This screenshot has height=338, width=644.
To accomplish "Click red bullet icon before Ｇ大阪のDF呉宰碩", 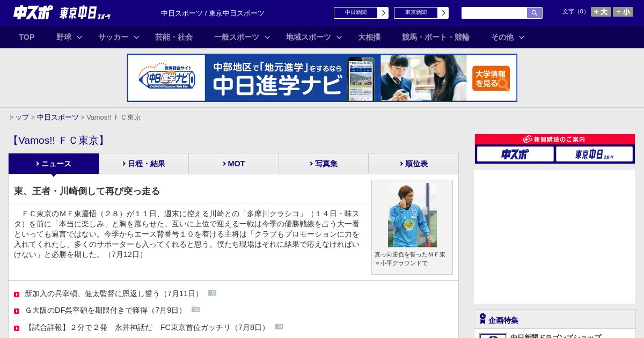I will (17, 311).
